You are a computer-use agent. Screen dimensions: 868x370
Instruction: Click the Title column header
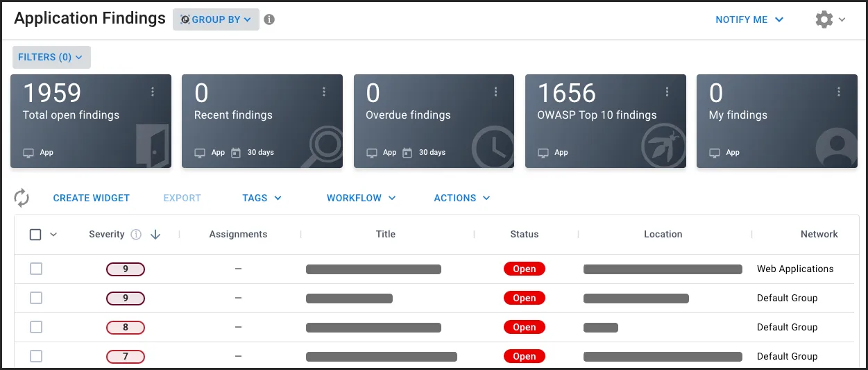386,235
